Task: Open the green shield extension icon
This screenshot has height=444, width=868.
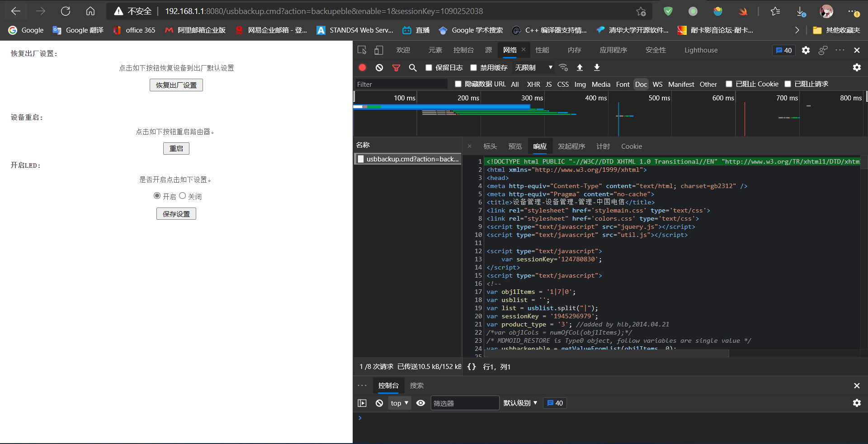Action: click(668, 11)
